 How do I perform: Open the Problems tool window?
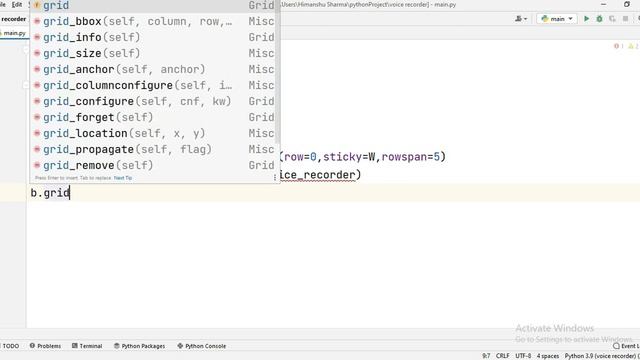click(45, 346)
